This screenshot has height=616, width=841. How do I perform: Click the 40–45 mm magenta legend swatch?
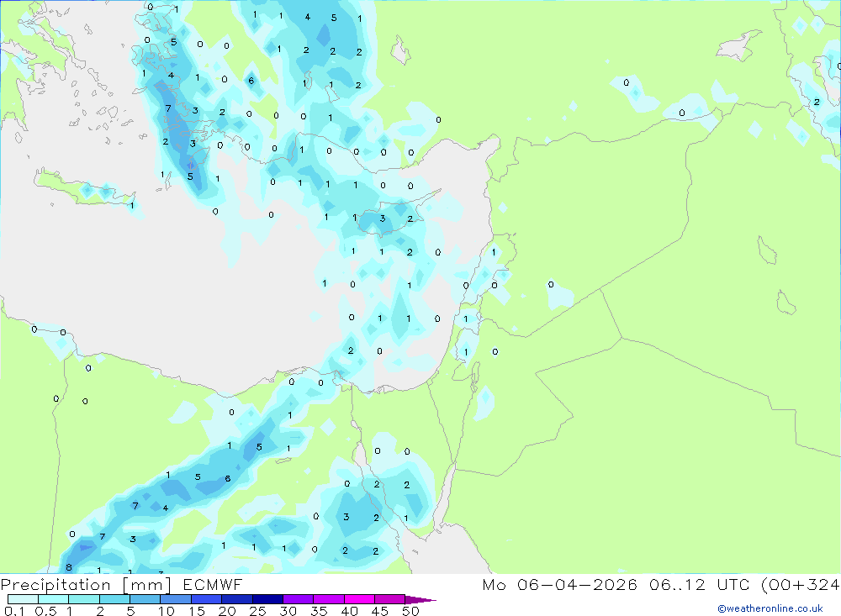pos(359,599)
